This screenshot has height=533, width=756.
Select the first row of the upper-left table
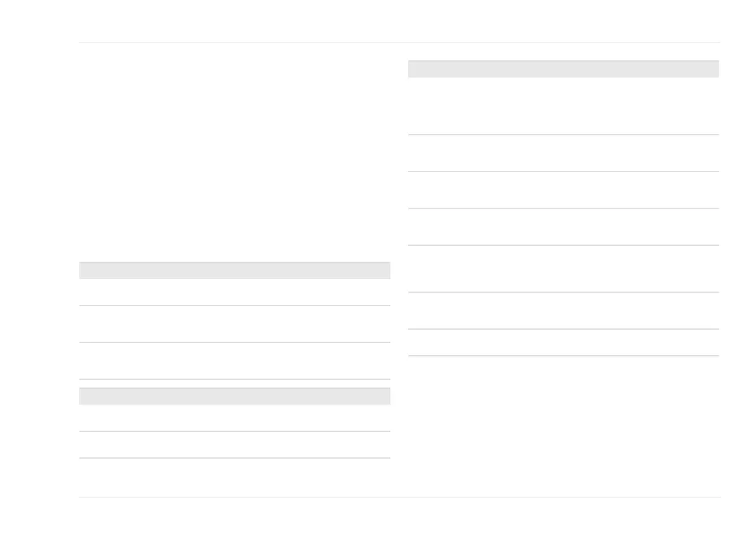[x=234, y=292]
